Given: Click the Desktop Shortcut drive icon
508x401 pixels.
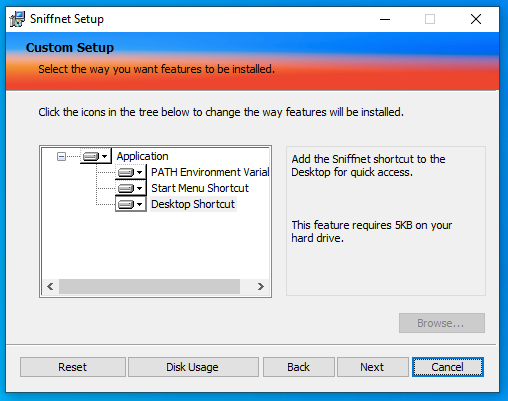Looking at the screenshot, I should [x=126, y=204].
